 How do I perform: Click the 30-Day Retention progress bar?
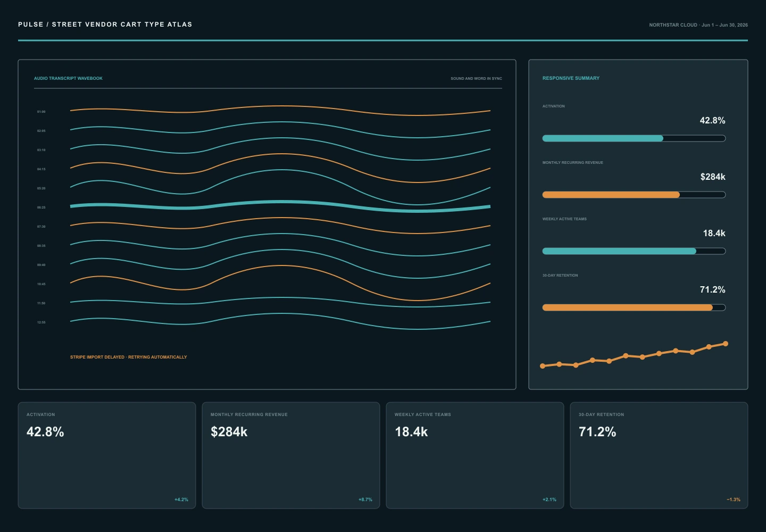click(x=634, y=307)
